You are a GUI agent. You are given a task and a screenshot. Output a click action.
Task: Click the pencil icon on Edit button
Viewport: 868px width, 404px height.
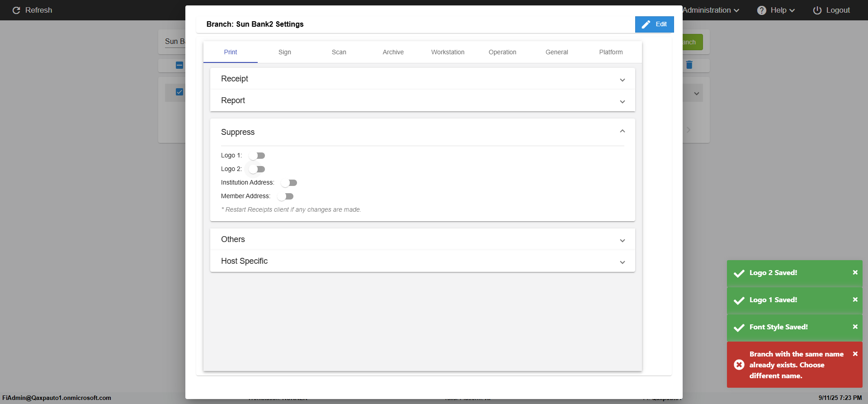tap(646, 24)
